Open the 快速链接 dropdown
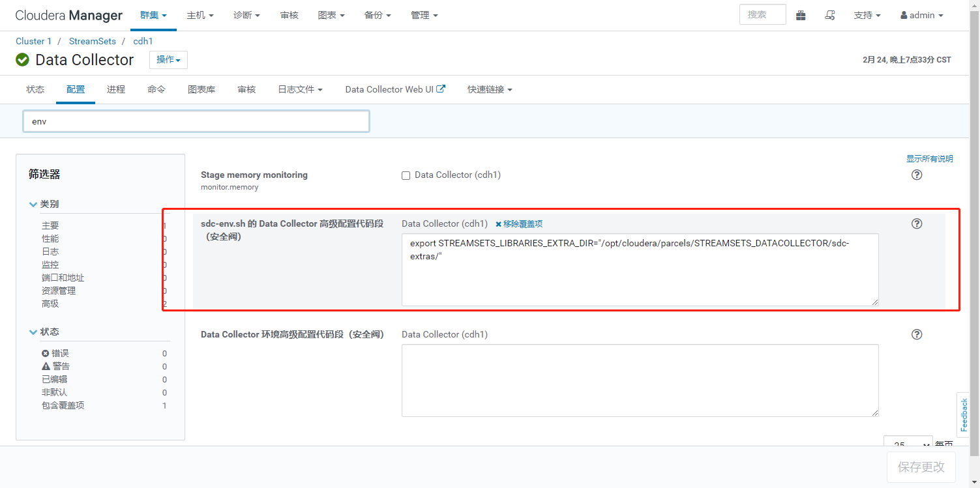The height and width of the screenshot is (488, 980). coord(490,89)
